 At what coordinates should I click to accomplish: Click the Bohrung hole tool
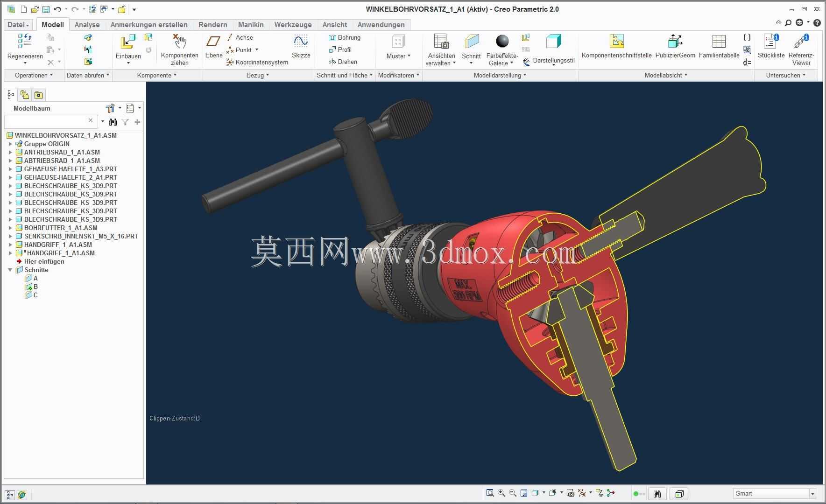click(x=345, y=37)
